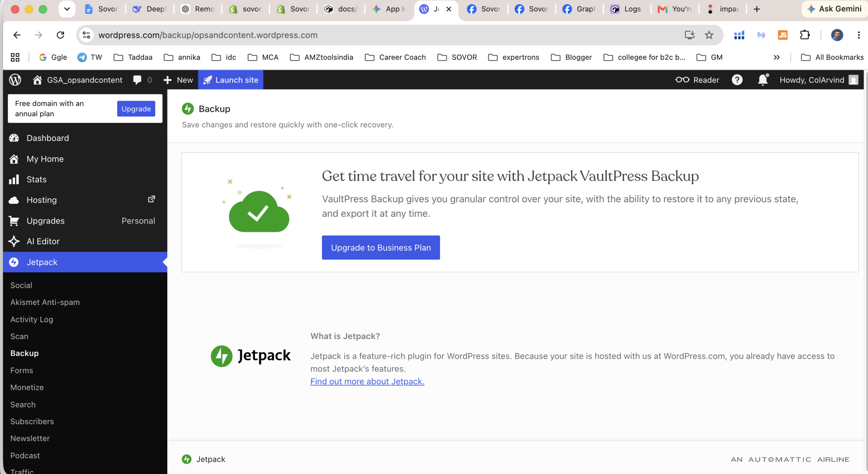
Task: Open the Career Coach bookmarks folder
Action: point(395,57)
